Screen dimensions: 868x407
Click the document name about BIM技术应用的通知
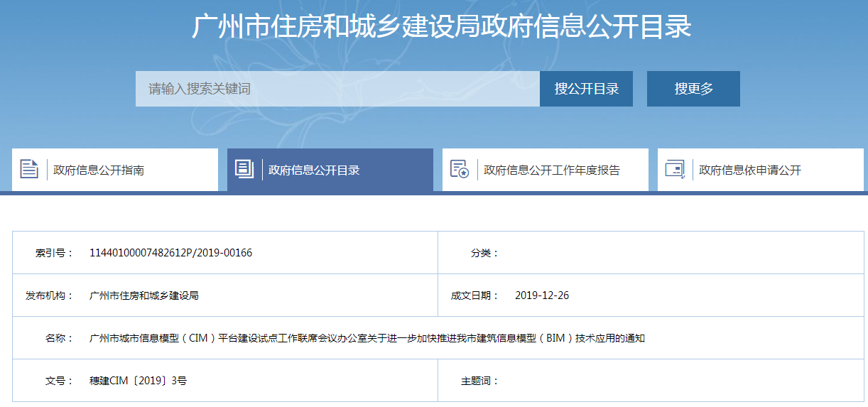pyautogui.click(x=367, y=338)
